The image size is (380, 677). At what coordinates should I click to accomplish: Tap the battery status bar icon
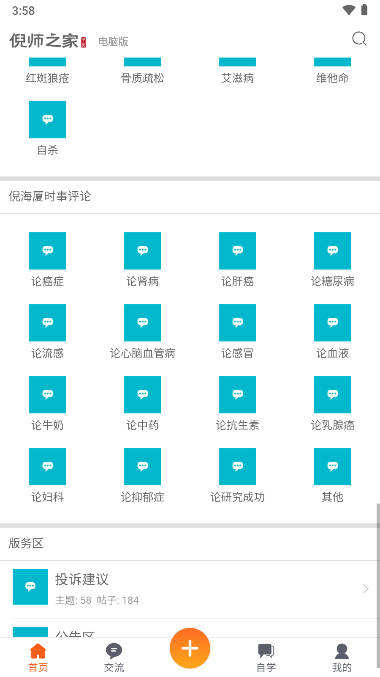point(364,10)
